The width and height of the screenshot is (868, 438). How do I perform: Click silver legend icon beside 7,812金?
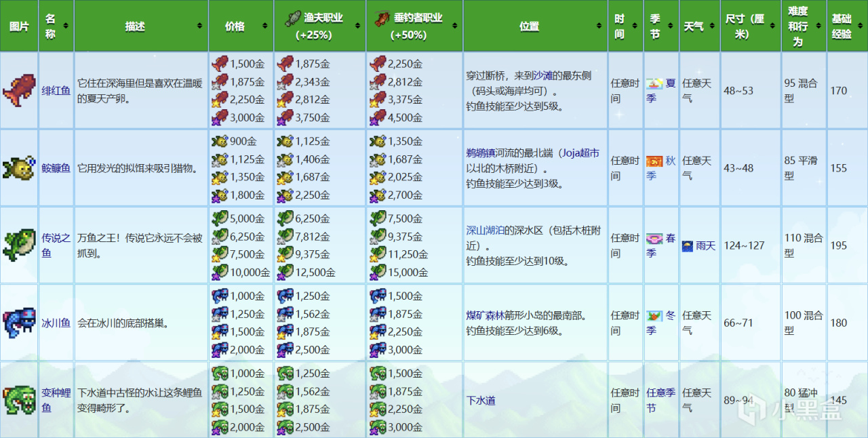[x=285, y=236]
